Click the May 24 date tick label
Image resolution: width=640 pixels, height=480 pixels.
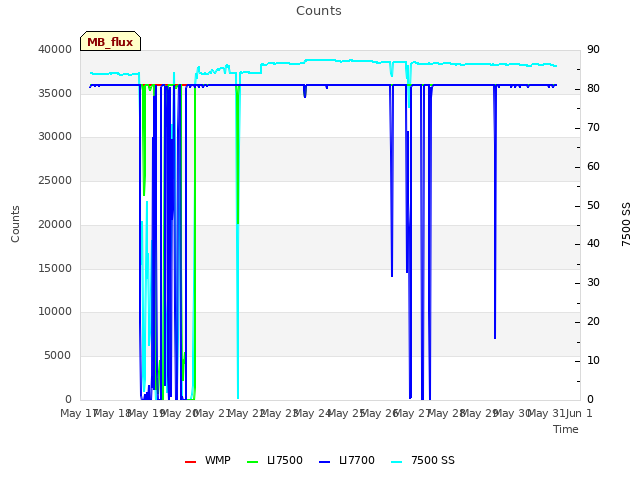312,413
